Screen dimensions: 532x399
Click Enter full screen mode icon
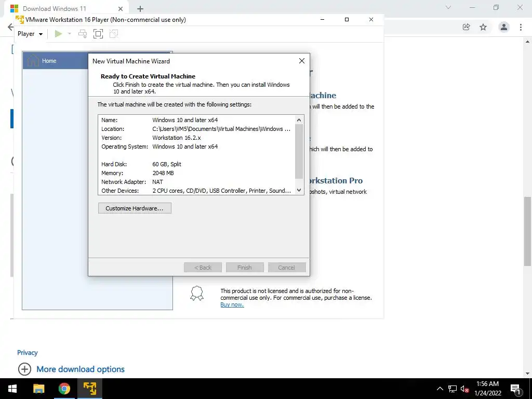98,34
